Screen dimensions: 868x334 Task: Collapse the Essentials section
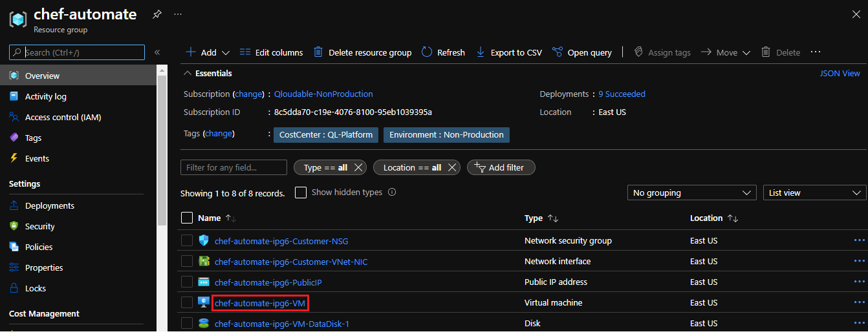coord(188,74)
